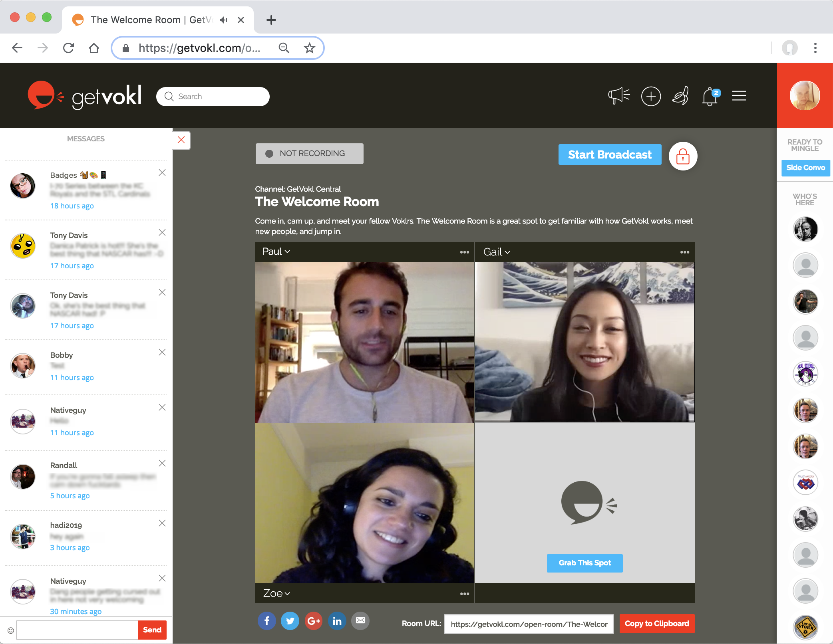Expand Paul's name dropdown

pyautogui.click(x=276, y=252)
